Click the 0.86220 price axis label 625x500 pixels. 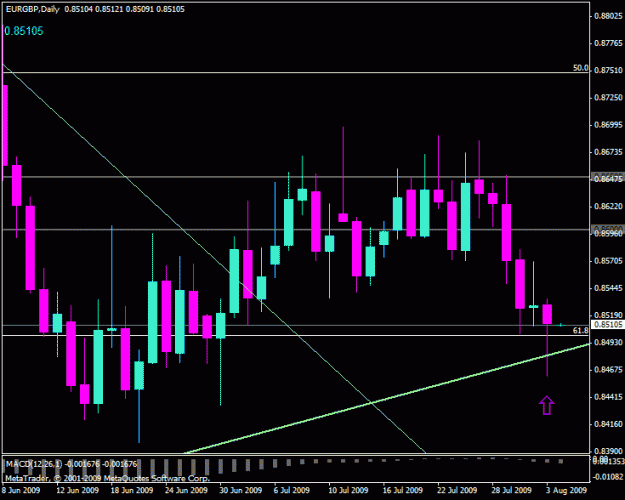(x=608, y=206)
